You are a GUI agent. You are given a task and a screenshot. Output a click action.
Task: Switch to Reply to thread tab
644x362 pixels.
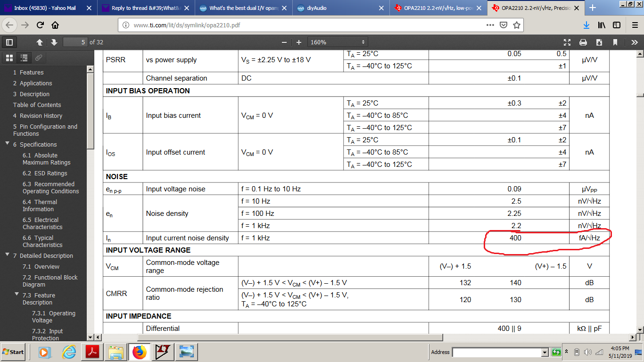(x=146, y=8)
